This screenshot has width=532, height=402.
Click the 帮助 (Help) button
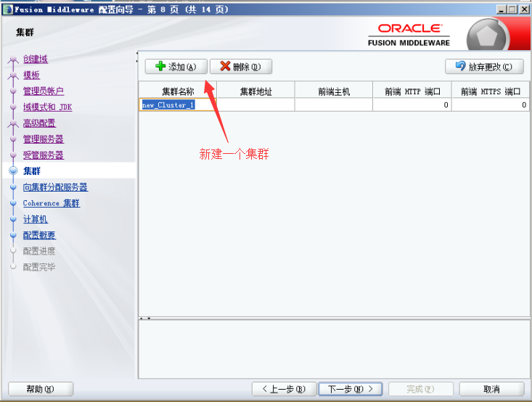(x=40, y=389)
